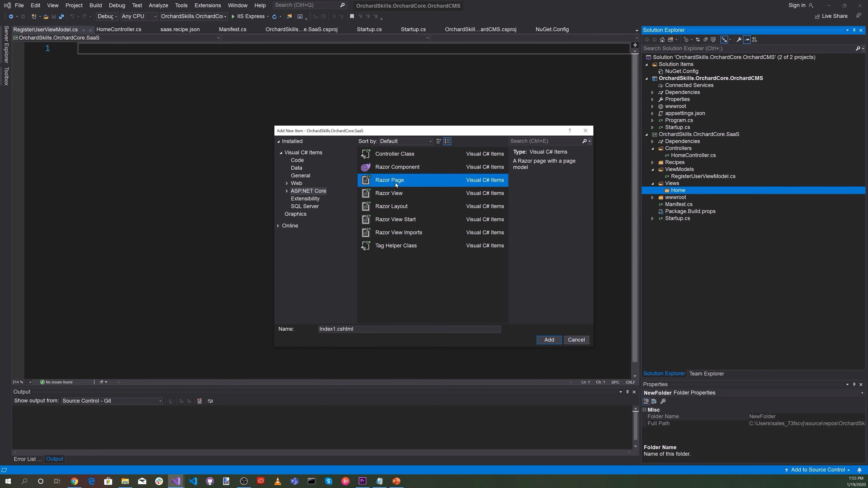Select SQL Server category in dialog

[x=305, y=206]
